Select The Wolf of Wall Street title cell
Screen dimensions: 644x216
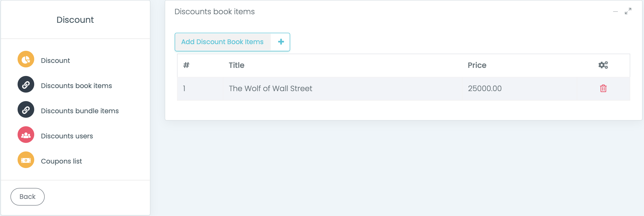270,89
